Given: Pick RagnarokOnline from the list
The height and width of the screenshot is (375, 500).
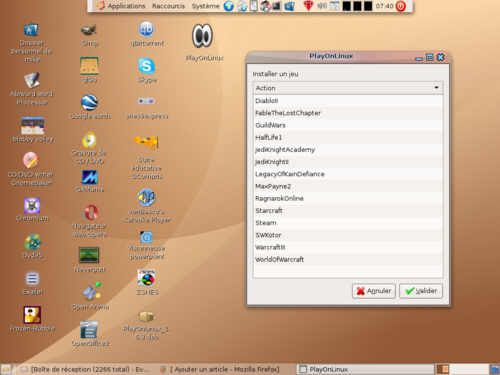Looking at the screenshot, I should pos(348,198).
